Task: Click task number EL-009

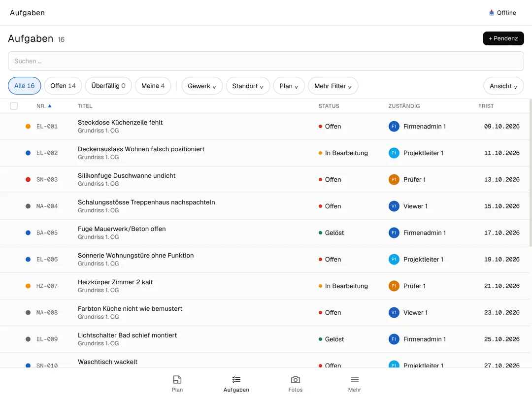Action: (47, 339)
